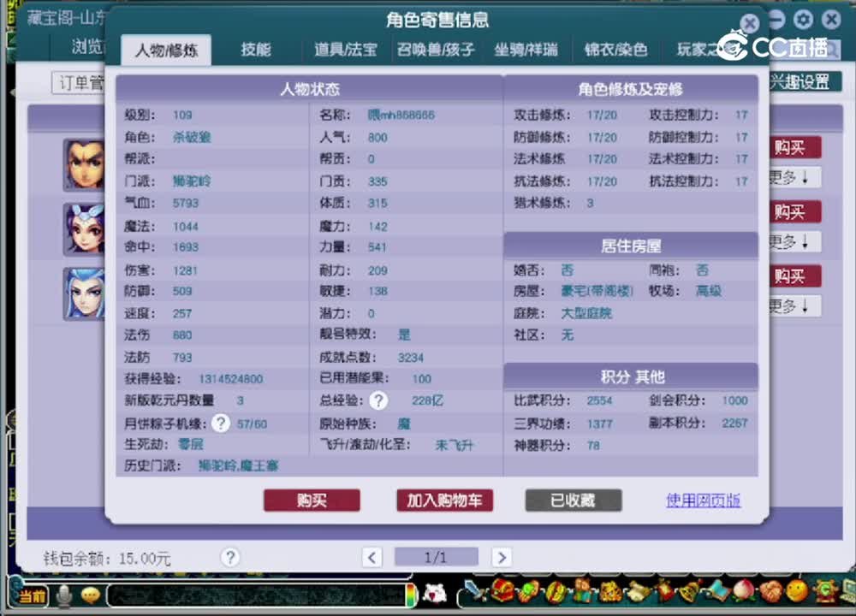Click the next page arrow near 1/1

click(x=502, y=557)
